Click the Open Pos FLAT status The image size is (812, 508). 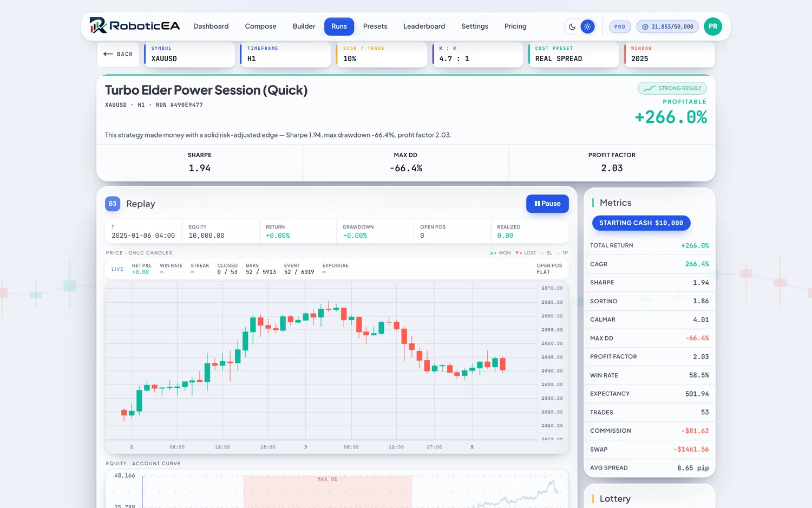pos(549,269)
